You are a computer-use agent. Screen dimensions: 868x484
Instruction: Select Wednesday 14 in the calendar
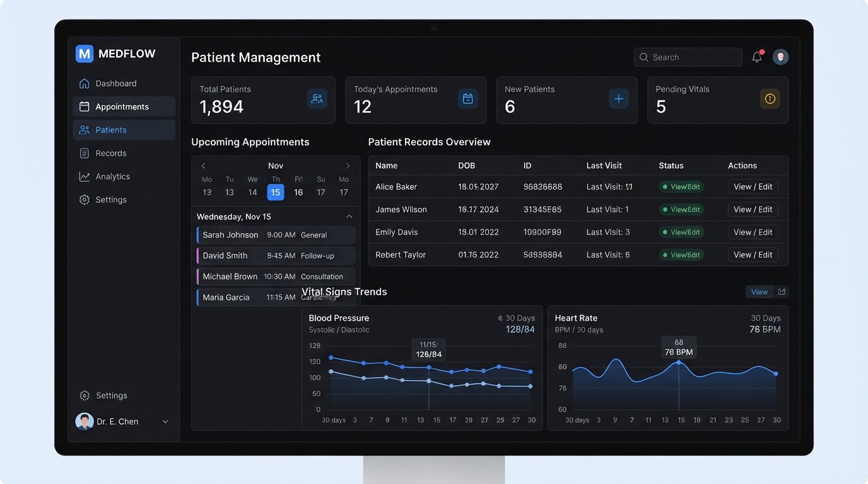coord(252,192)
